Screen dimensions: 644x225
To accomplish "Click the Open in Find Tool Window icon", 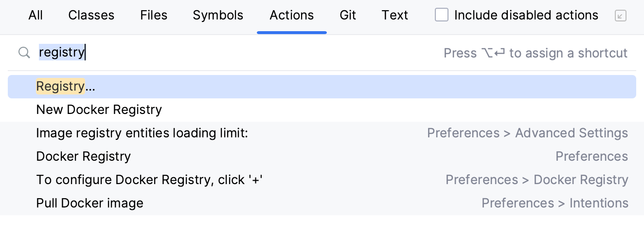I will [620, 16].
